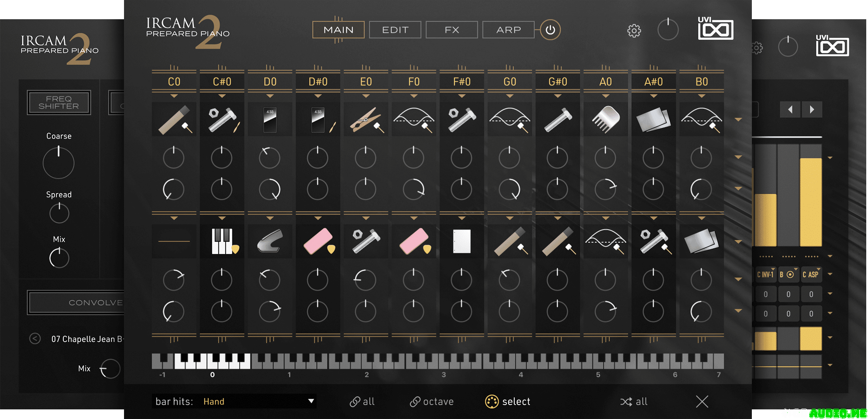Click next arrow in right window
Image resolution: width=868 pixels, height=419 pixels.
812,110
